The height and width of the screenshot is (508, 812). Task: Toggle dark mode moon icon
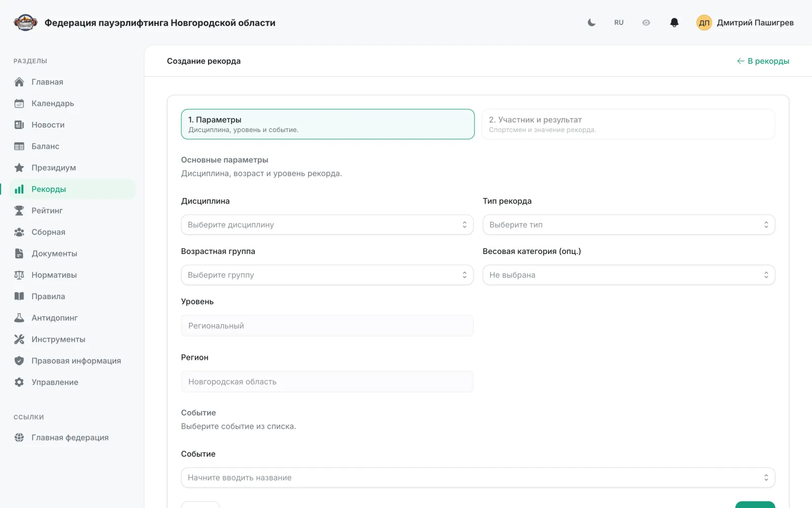591,22
